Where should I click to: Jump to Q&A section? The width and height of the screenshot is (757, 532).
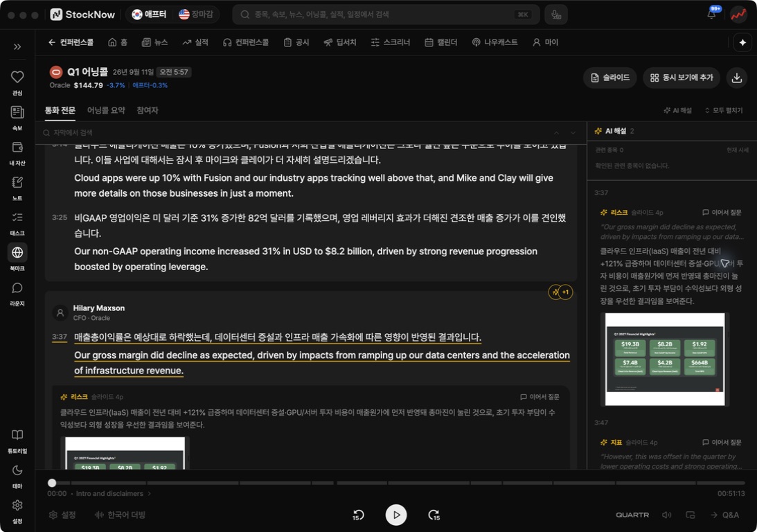[724, 515]
